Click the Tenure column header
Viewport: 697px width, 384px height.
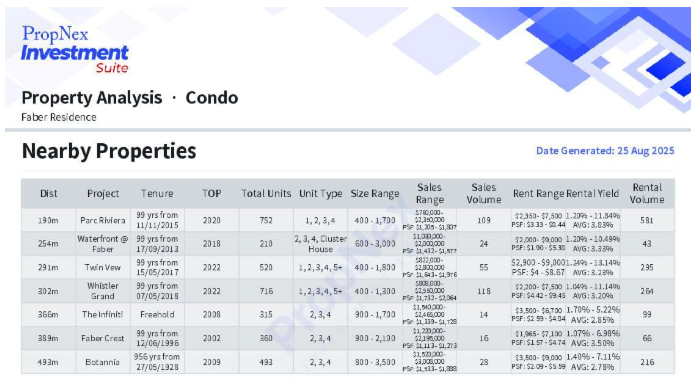tap(157, 194)
